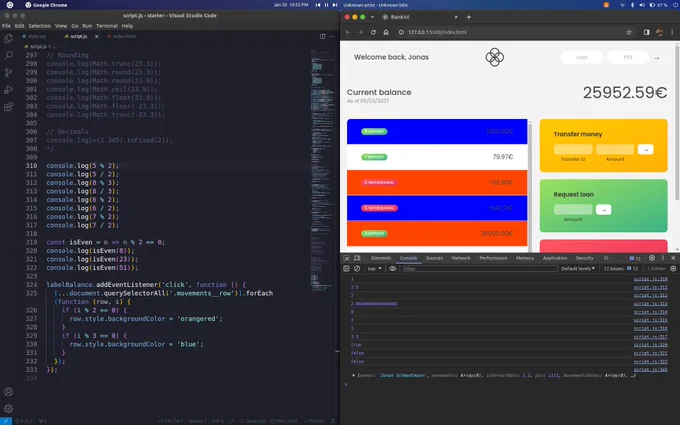Show more DevTools tabs

(x=606, y=258)
